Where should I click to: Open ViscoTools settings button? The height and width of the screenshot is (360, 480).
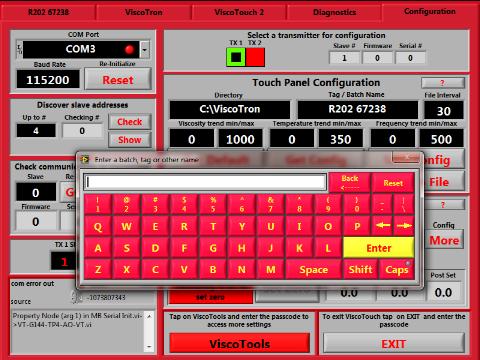pos(240,343)
